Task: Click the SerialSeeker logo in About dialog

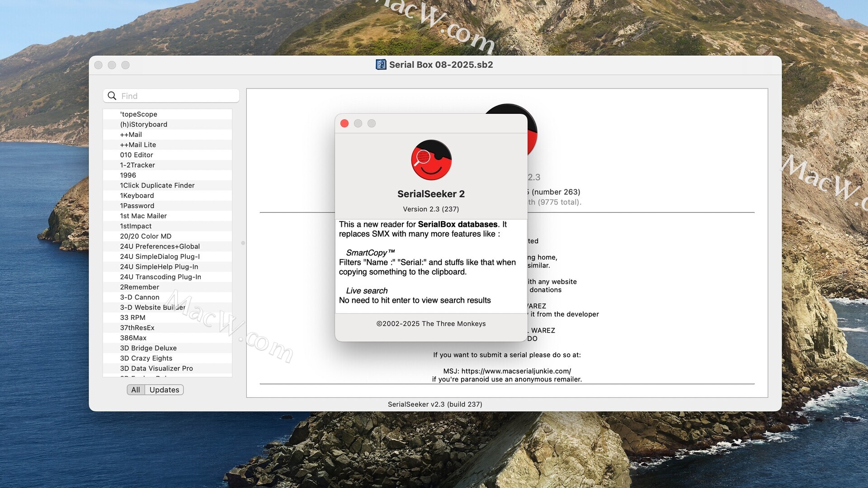Action: click(x=431, y=160)
